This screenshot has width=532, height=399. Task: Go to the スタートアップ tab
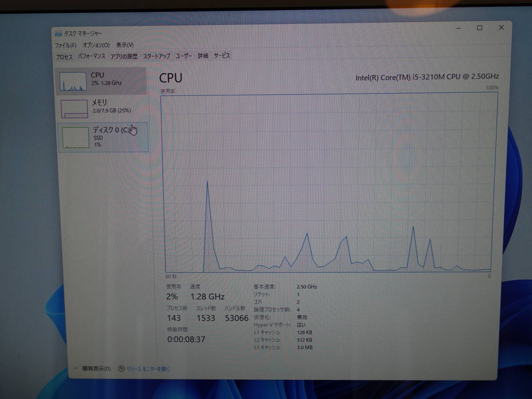point(156,56)
